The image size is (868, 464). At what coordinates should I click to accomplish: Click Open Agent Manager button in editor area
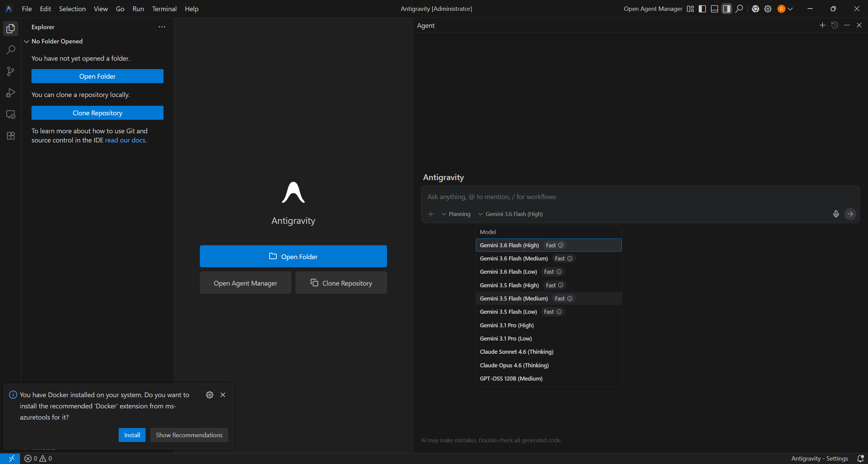(x=245, y=283)
